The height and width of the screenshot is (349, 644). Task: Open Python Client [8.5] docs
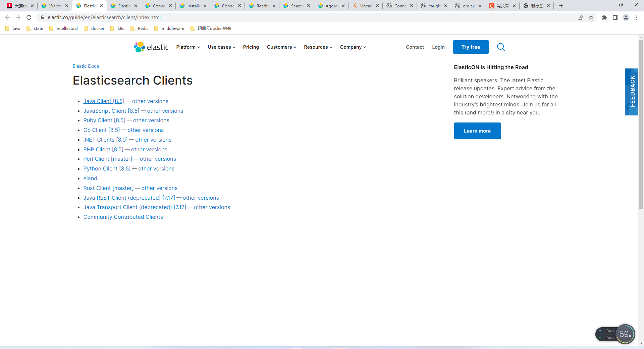[x=107, y=168]
